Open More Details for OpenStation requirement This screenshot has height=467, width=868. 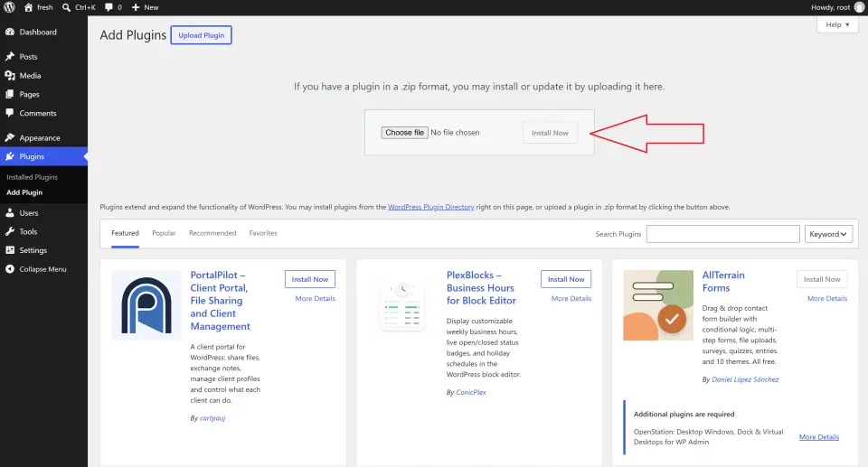(x=819, y=437)
